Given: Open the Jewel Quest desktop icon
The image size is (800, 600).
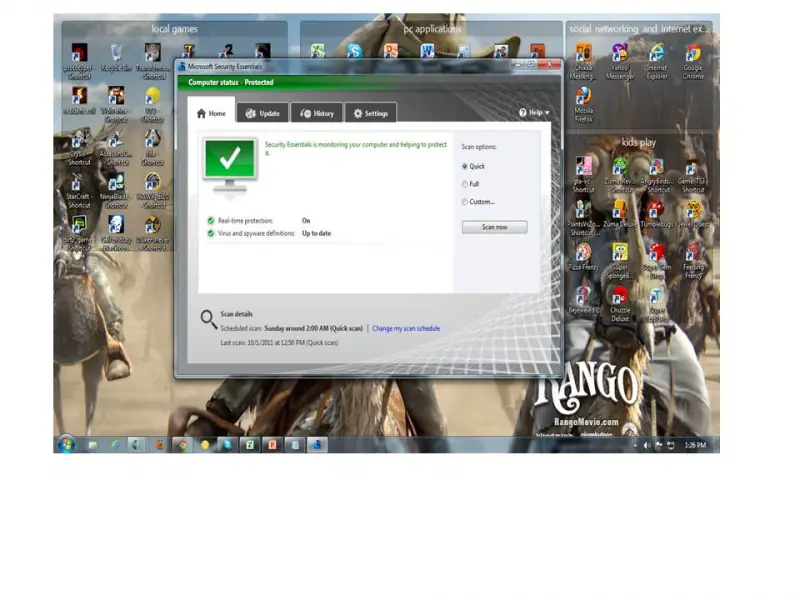Looking at the screenshot, I should coord(693,213).
